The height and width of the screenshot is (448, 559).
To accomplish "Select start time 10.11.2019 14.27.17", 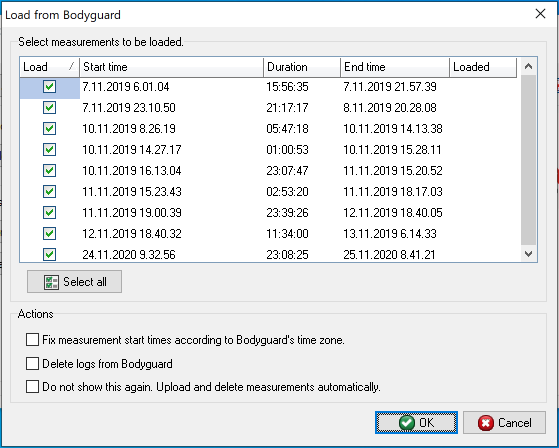I will (x=132, y=150).
